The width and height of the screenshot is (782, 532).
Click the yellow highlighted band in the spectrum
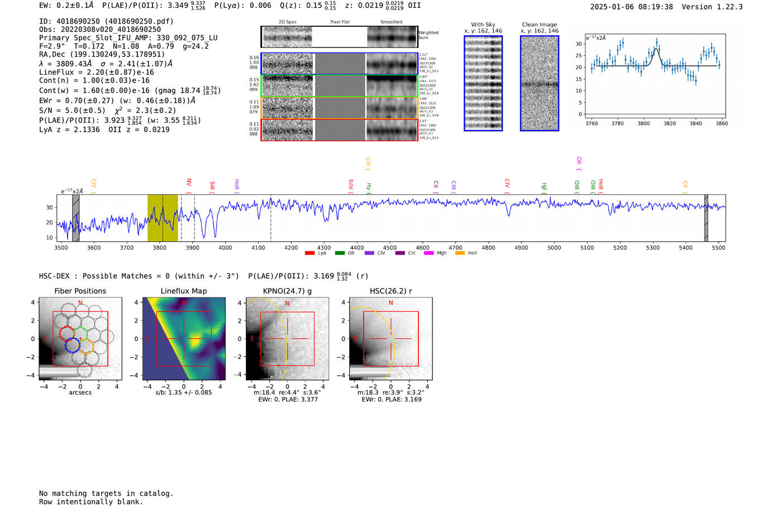[x=163, y=218]
